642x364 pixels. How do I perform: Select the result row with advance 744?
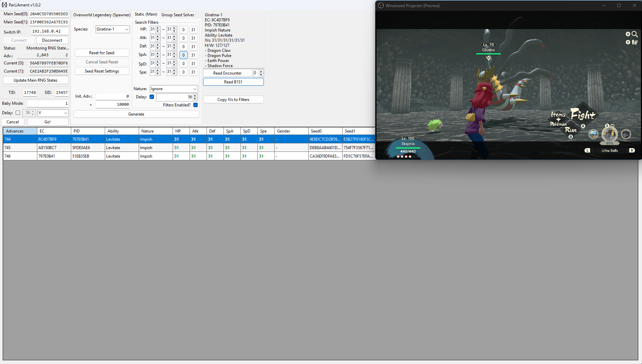pyautogui.click(x=189, y=139)
